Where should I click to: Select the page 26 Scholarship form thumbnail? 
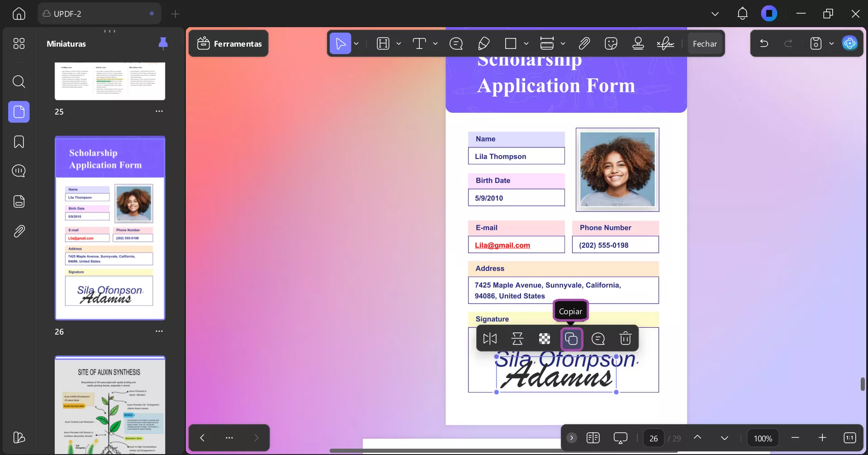click(110, 228)
